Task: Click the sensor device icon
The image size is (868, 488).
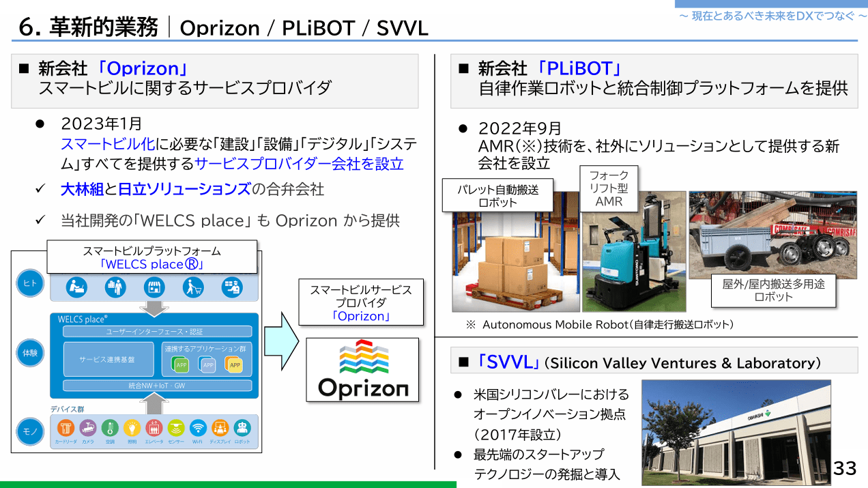Action: click(x=176, y=428)
